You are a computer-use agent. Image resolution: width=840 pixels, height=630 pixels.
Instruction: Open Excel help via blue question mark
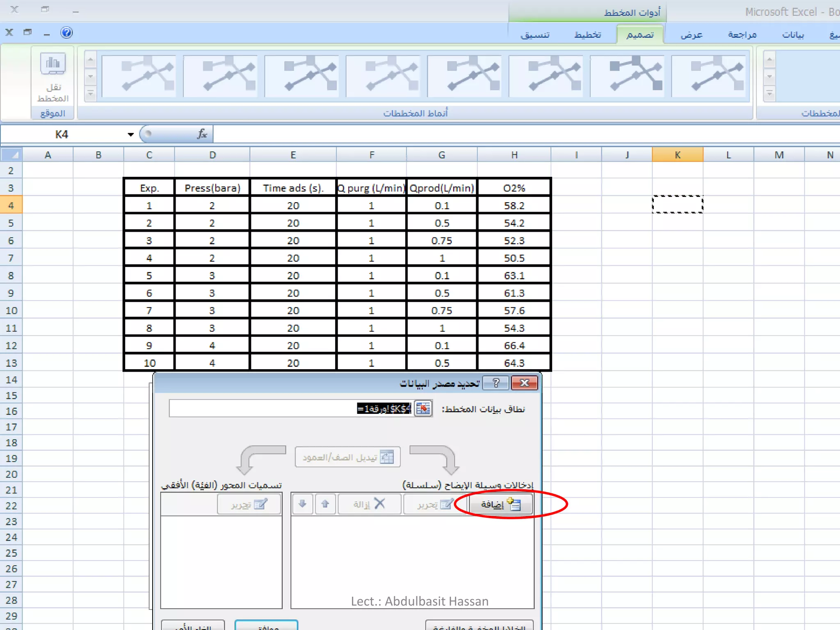(66, 32)
